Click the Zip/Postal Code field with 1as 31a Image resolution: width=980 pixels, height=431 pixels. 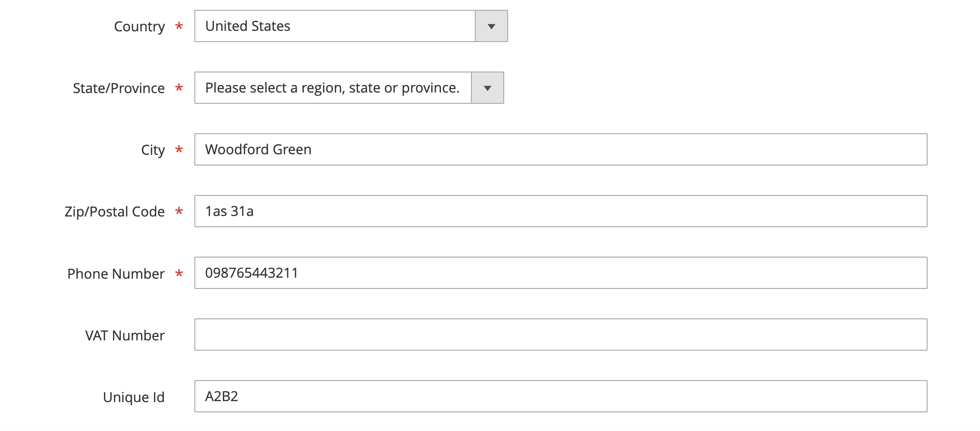point(561,211)
